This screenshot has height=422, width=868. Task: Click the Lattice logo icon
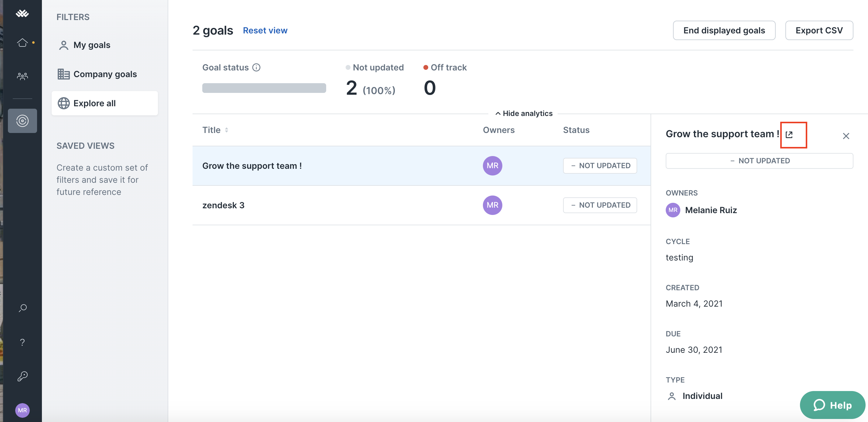tap(22, 13)
